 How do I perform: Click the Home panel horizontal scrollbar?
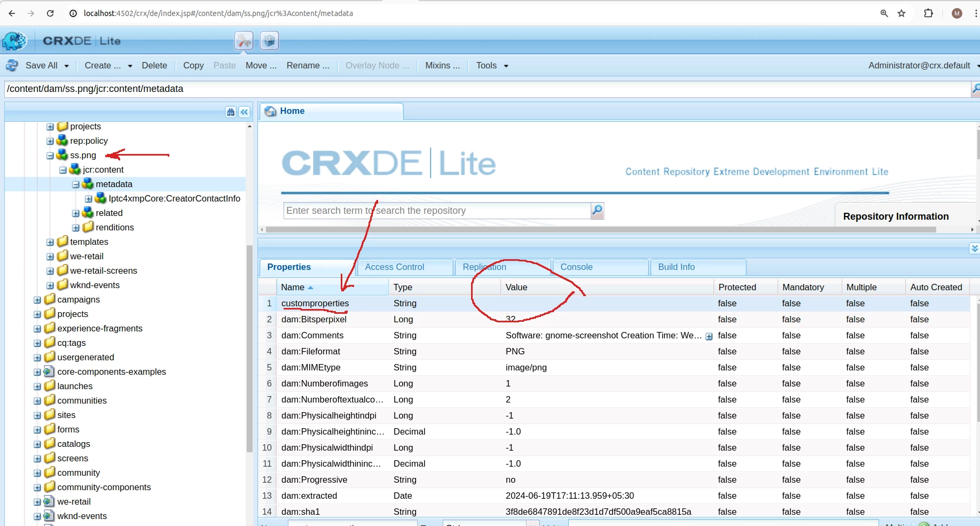coord(601,229)
